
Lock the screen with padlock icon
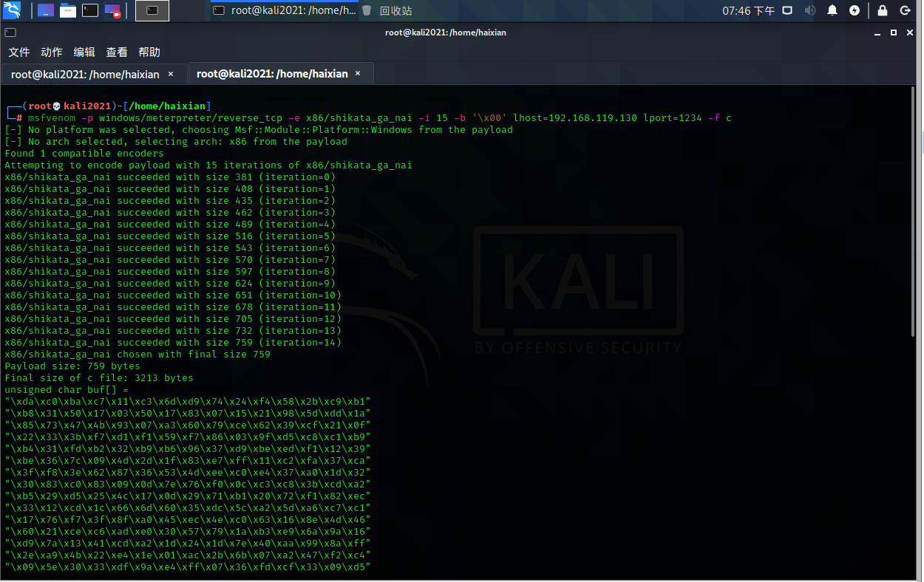point(883,10)
